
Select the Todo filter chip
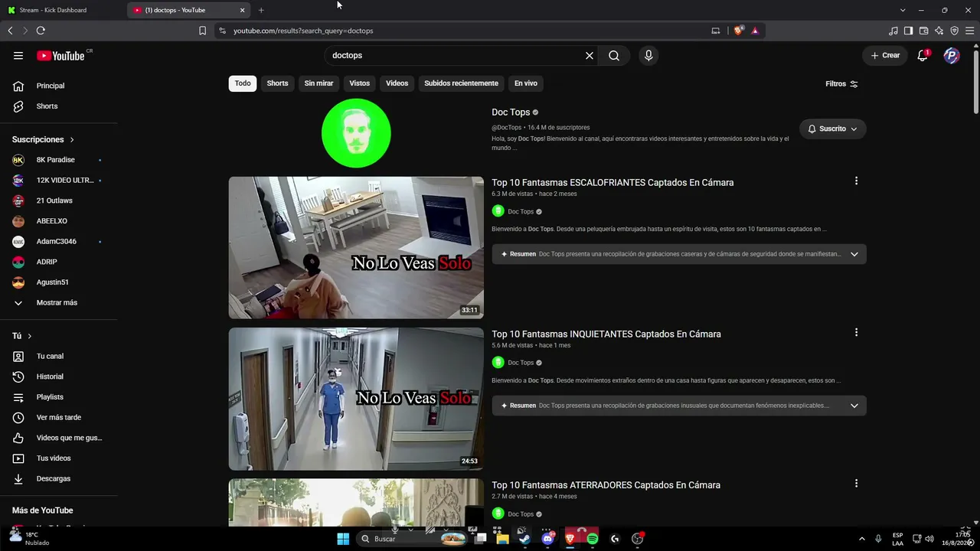point(243,83)
